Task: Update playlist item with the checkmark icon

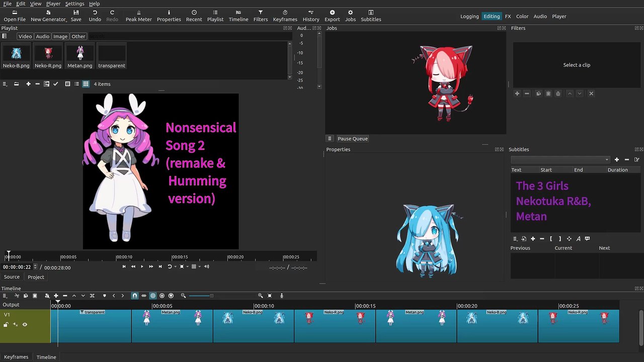Action: click(55, 84)
